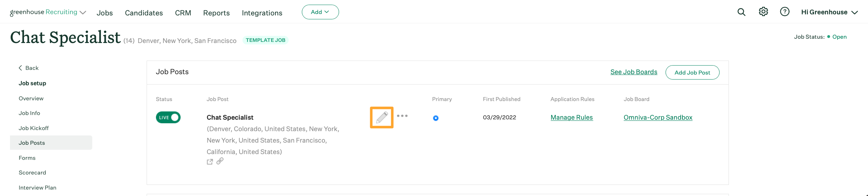Click the Add Job Post button

pos(692,72)
